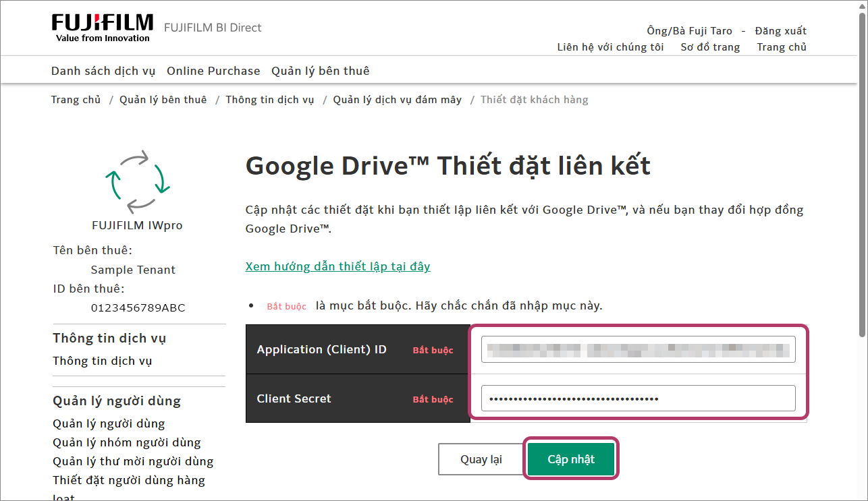Viewport: 868px width, 501px height.
Task: Click Thông tin dịch vụ breadcrumb
Action: (270, 100)
